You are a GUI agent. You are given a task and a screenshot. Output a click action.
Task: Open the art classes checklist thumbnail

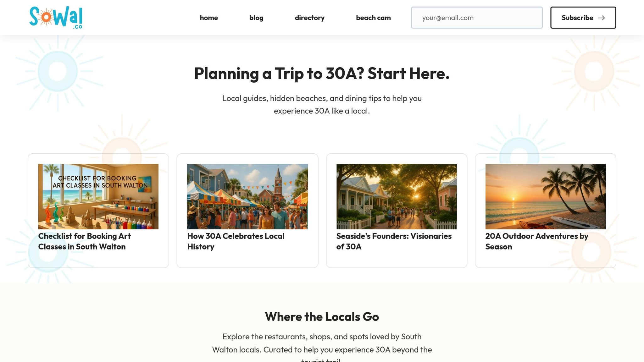point(98,196)
